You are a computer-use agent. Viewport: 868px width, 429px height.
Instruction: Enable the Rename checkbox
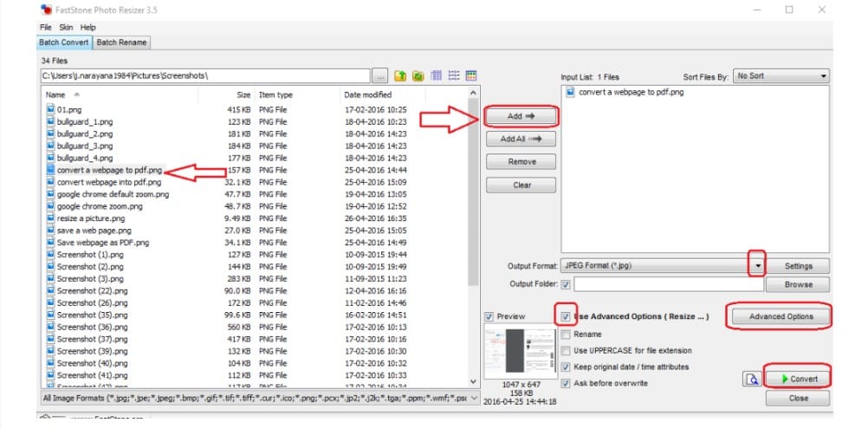click(565, 335)
